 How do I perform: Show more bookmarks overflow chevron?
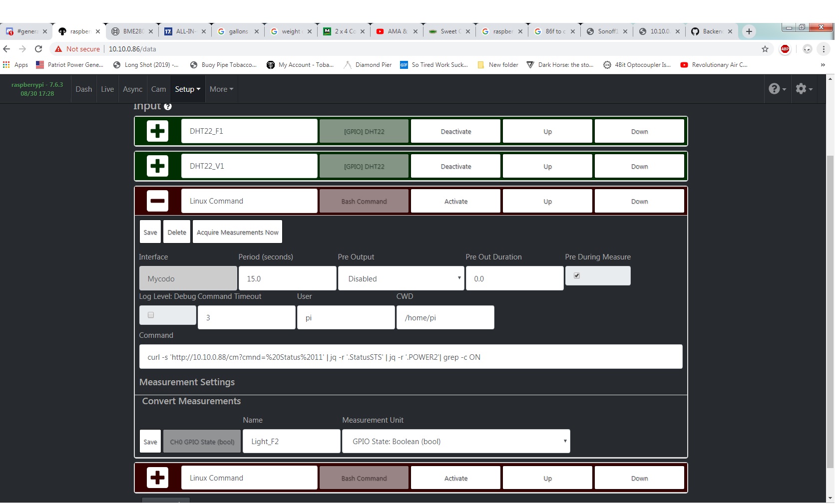coord(823,65)
